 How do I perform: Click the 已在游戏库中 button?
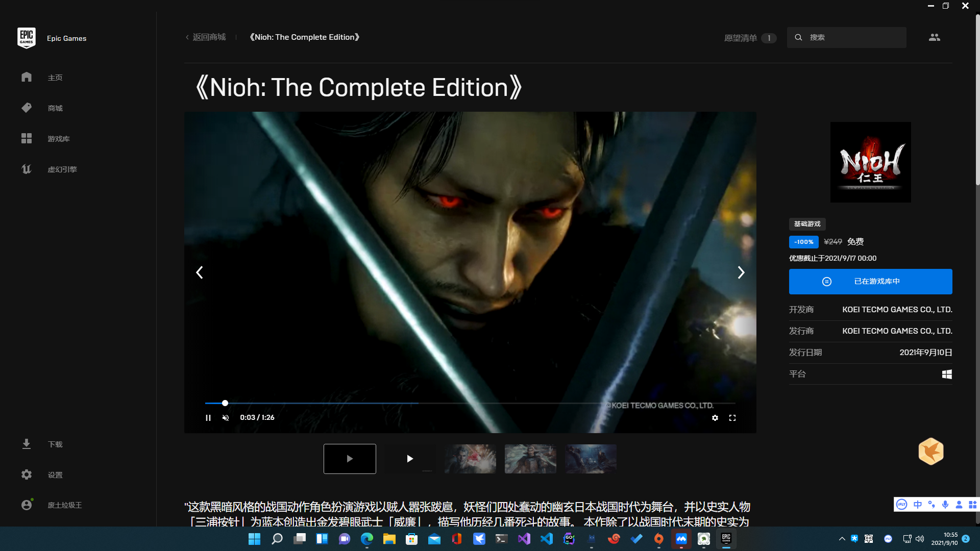pyautogui.click(x=870, y=282)
